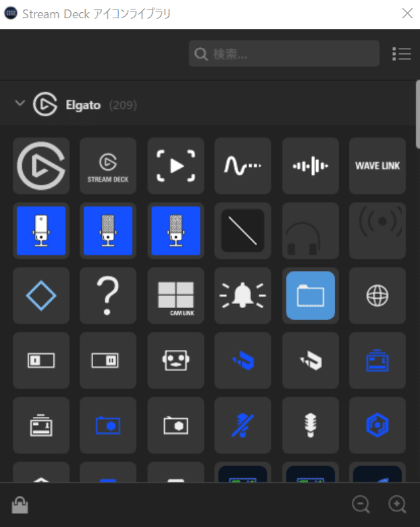Image resolution: width=420 pixels, height=527 pixels.
Task: Select the ringing alarm bell icon
Action: [x=242, y=295]
